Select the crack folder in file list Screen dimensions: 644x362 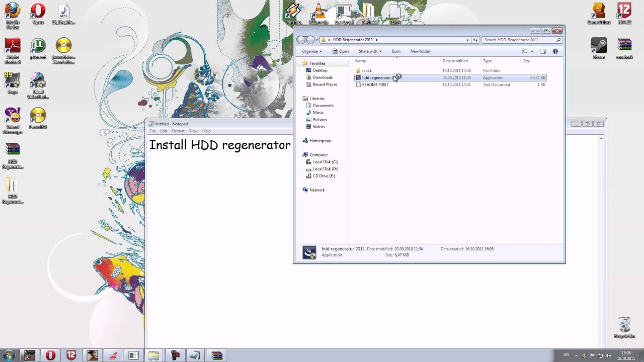point(367,71)
